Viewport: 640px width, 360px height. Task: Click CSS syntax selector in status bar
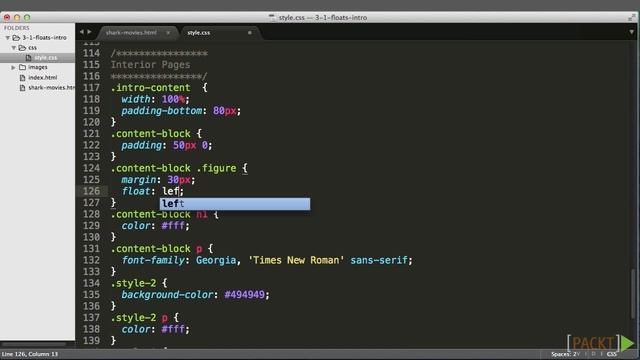(611, 354)
